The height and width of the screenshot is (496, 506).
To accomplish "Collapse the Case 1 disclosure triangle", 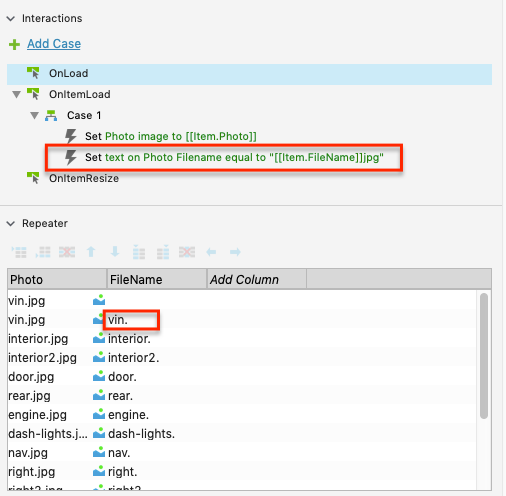I will point(34,116).
